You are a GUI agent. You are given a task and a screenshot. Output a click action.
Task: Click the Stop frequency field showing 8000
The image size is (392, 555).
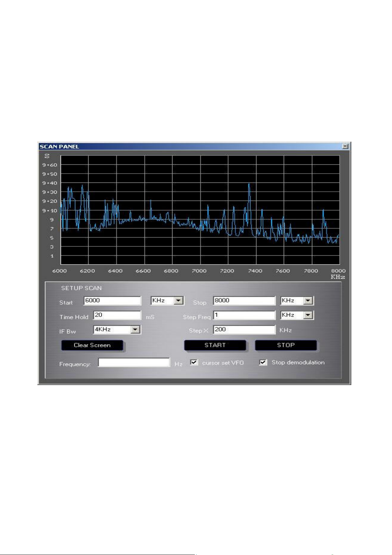pyautogui.click(x=244, y=301)
